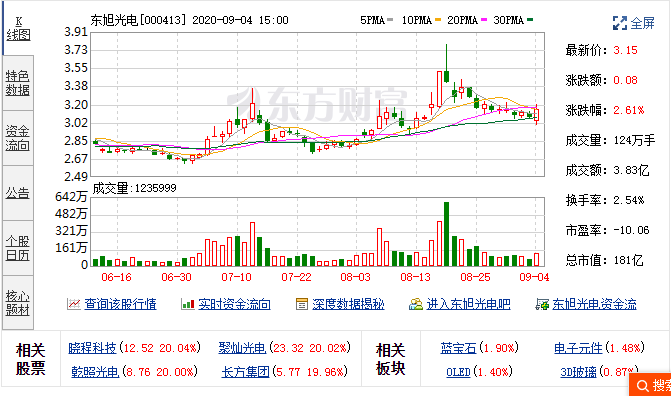Click the 深度数据揭秘 document icon

pos(302,304)
